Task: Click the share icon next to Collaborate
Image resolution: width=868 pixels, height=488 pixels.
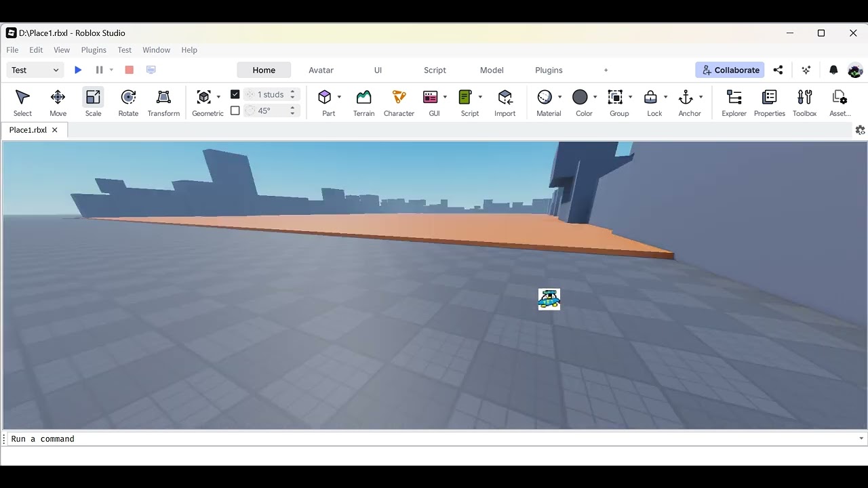Action: (x=778, y=70)
